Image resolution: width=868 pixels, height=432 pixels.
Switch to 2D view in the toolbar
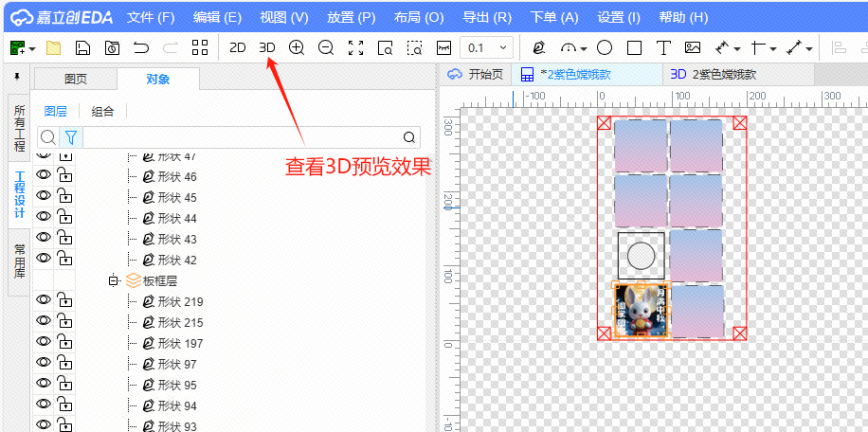click(238, 47)
